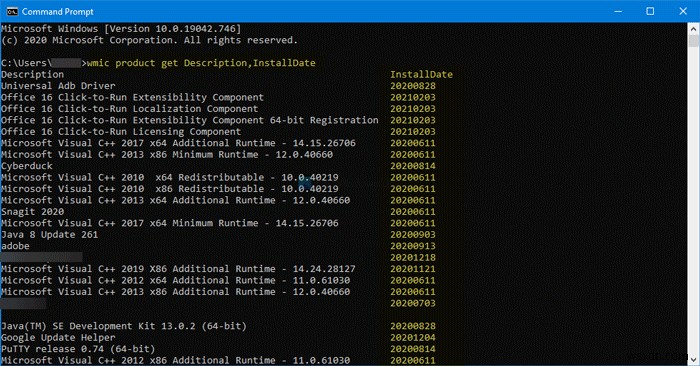Click 'Visual C++ 2017 x64 Minimum Runtime' row
Screen dimensions: 700x366
170,223
